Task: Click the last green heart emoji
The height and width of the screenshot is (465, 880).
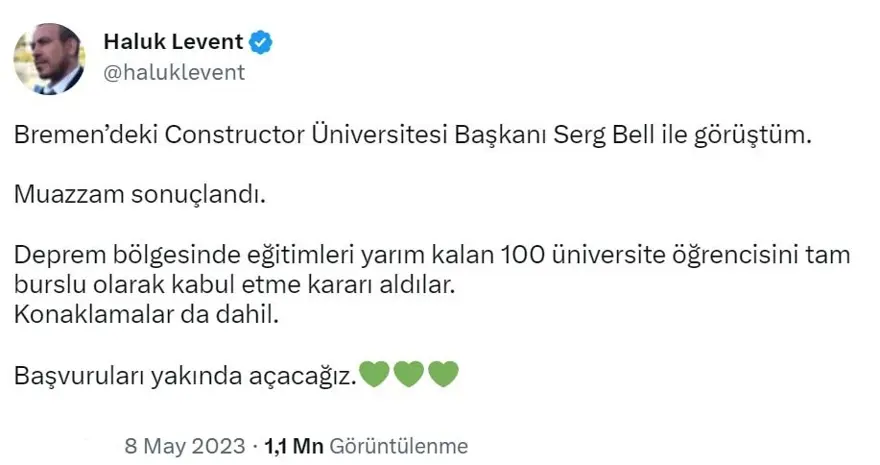Action: 442,376
